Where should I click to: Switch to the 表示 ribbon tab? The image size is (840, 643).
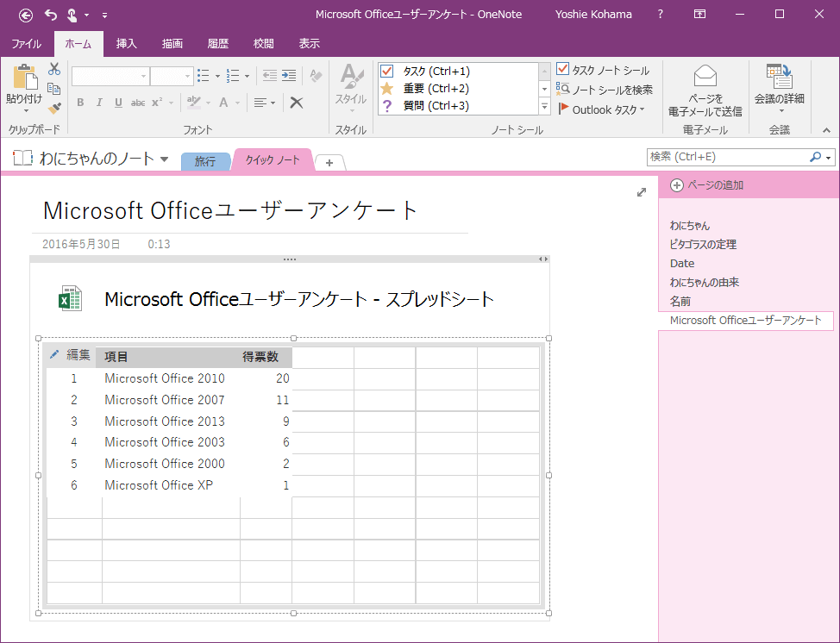(309, 44)
